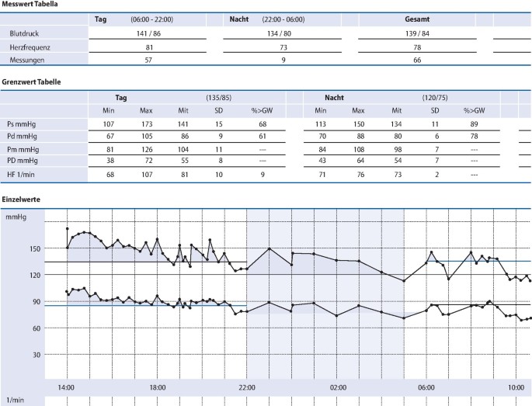The width and height of the screenshot is (532, 406).
Task: Click the Ps night %>GW value "89"
Action: point(474,124)
